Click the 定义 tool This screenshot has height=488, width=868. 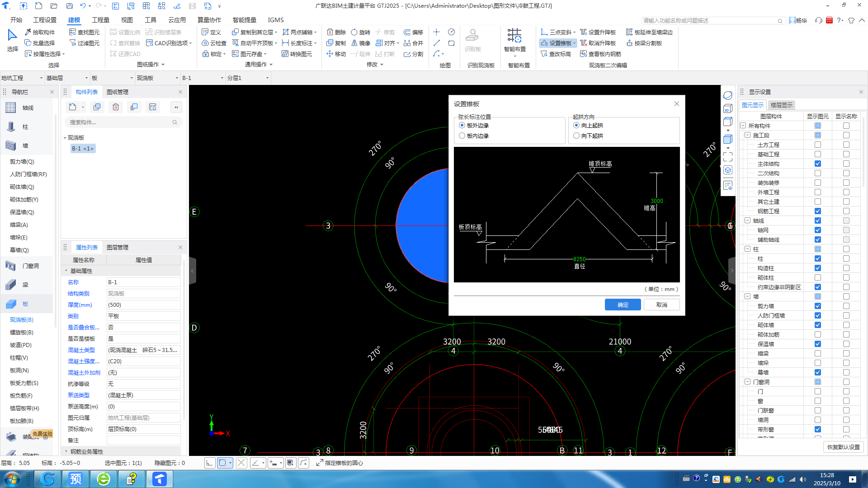211,32
